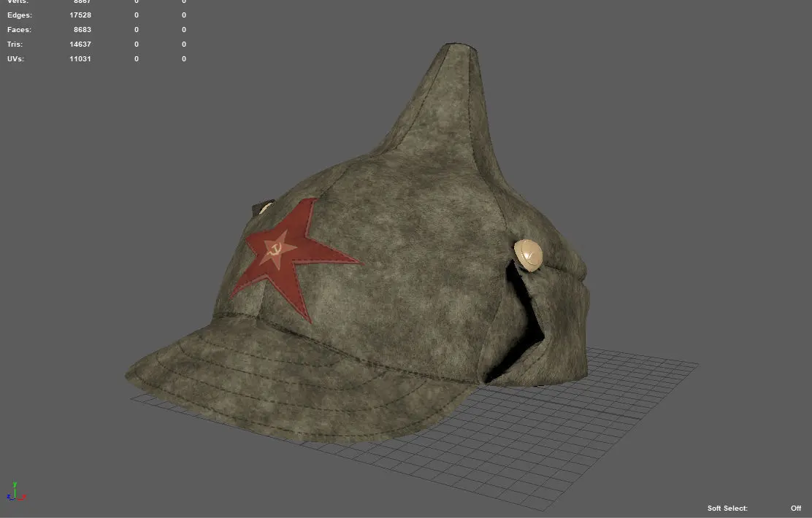Click the XYZ axis orientation gizmo

tap(16, 492)
